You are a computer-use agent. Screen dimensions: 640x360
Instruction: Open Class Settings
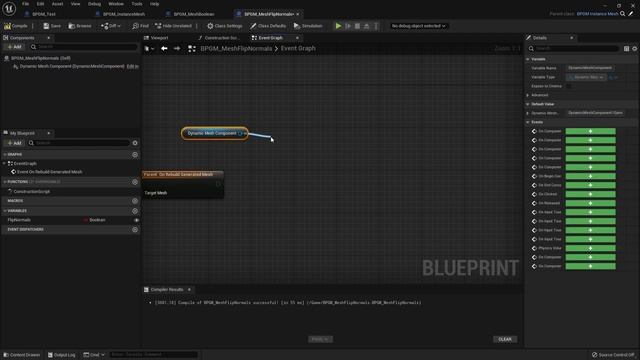224,26
